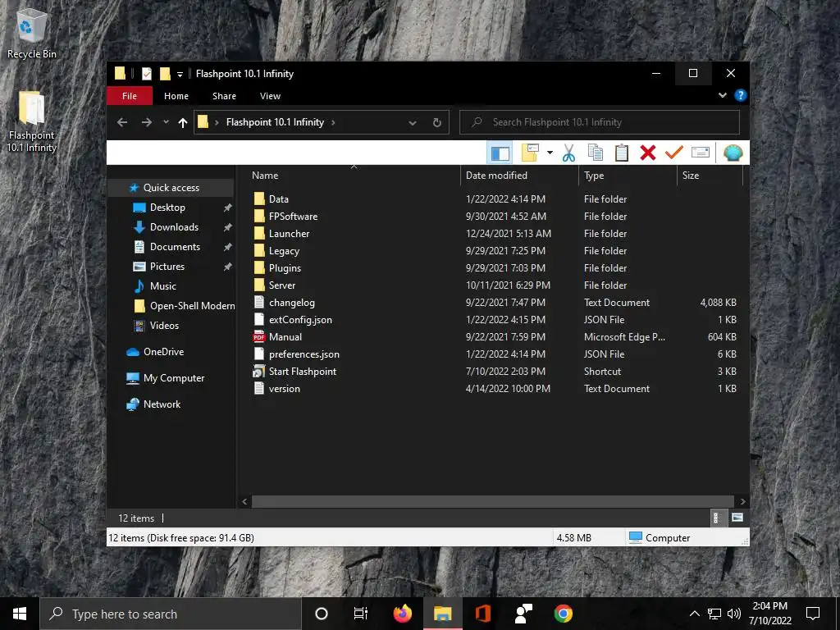Viewport: 840px width, 630px height.
Task: Open Open-Shell Modern folder in sidebar
Action: [x=192, y=306]
